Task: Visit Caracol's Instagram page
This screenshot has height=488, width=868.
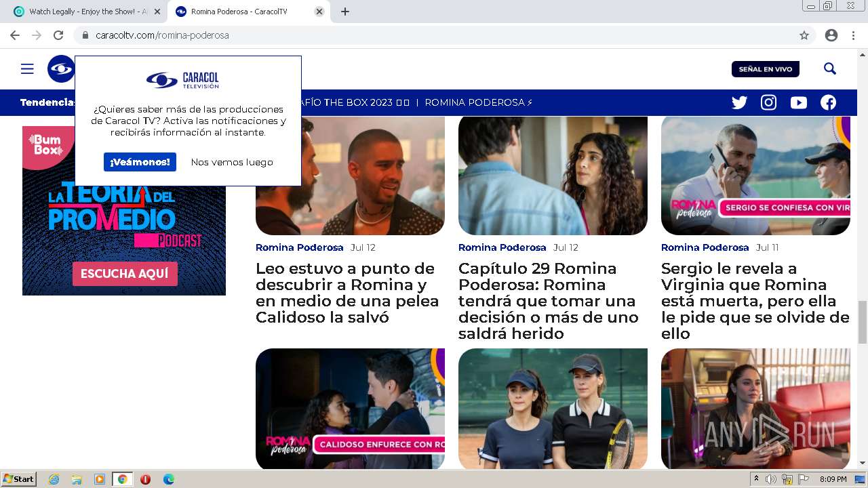Action: pyautogui.click(x=768, y=102)
